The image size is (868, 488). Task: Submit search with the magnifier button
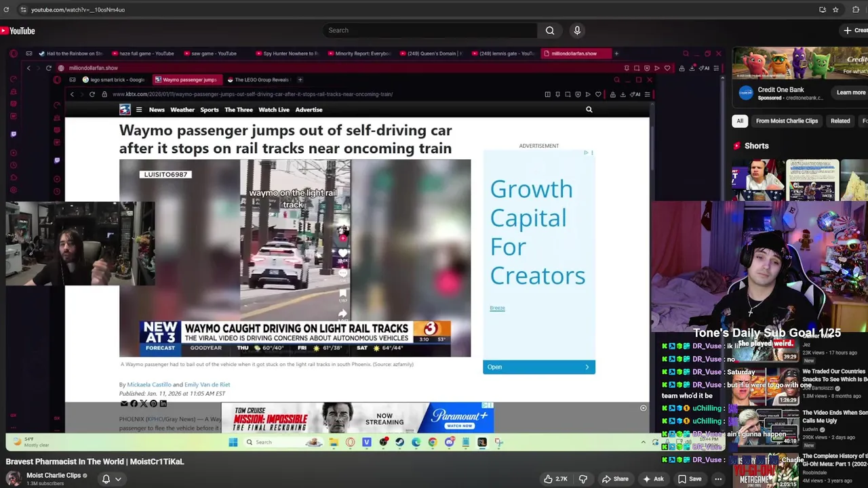coord(550,30)
